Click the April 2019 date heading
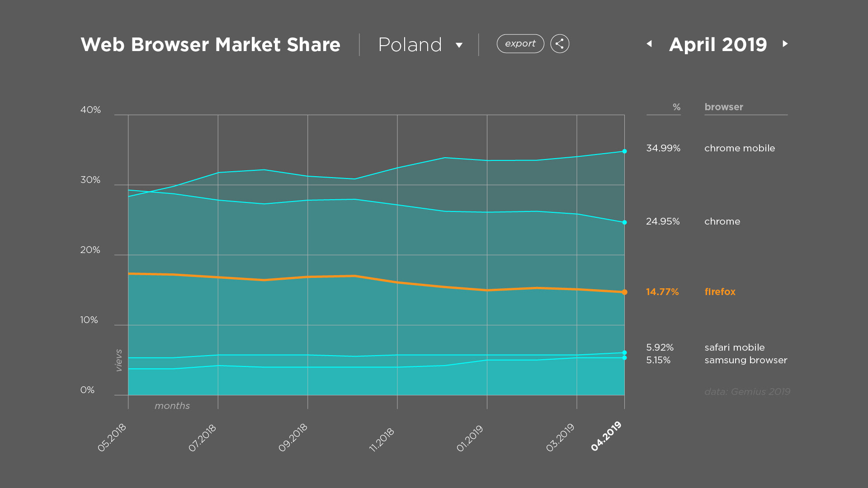The width and height of the screenshot is (868, 488). point(717,44)
